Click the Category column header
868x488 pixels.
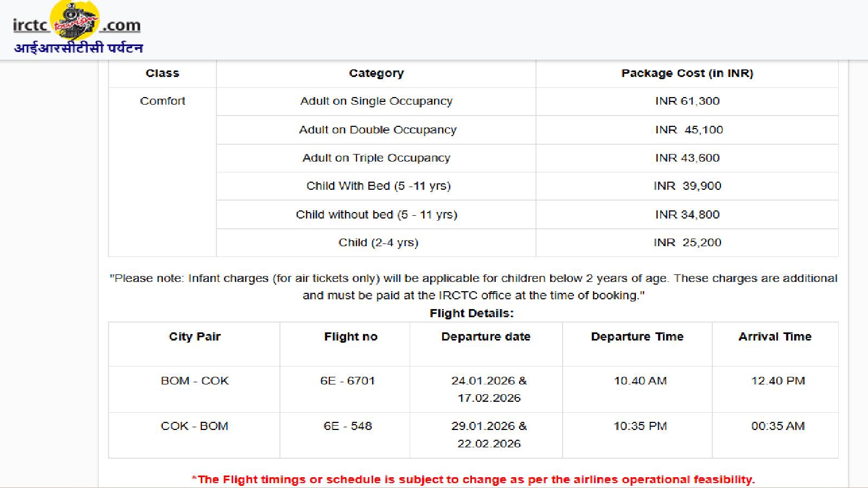click(x=376, y=73)
